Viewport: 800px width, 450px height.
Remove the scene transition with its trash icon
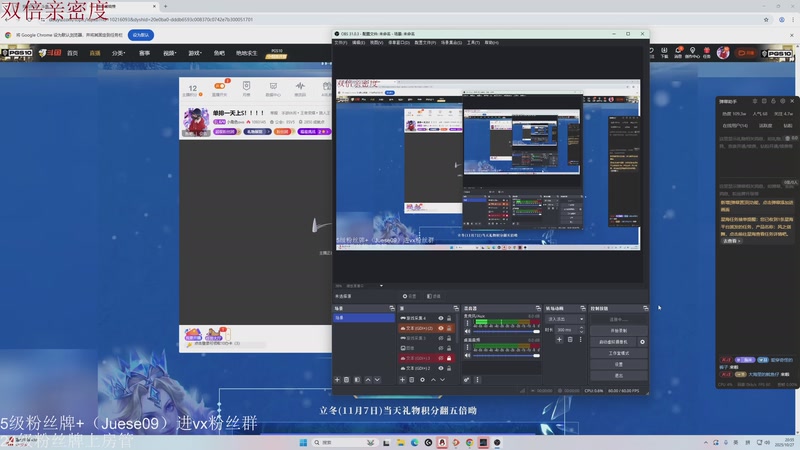pyautogui.click(x=570, y=339)
